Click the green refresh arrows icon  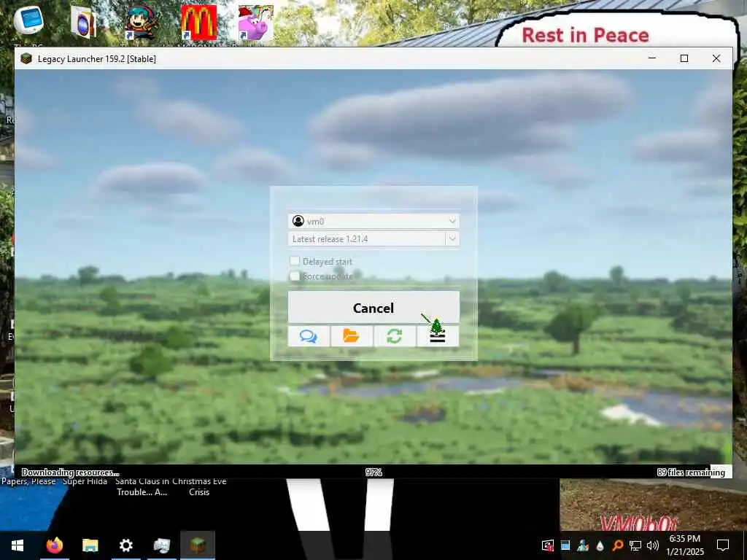pyautogui.click(x=395, y=336)
